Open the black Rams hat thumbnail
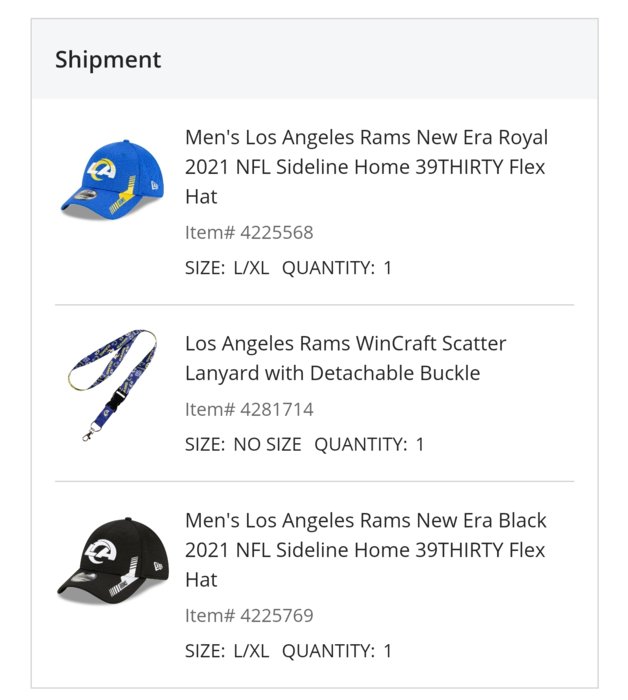The image size is (628, 700). pyautogui.click(x=113, y=562)
